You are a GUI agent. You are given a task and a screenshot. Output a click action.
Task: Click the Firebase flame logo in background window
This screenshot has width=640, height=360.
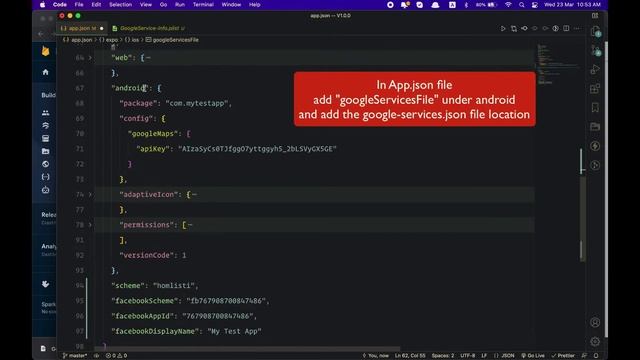(x=45, y=51)
